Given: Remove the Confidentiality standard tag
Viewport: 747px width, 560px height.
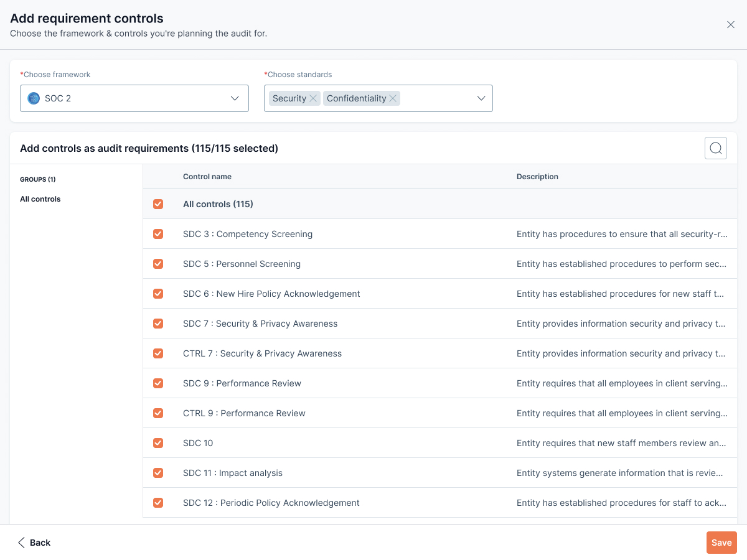Looking at the screenshot, I should coord(393,98).
